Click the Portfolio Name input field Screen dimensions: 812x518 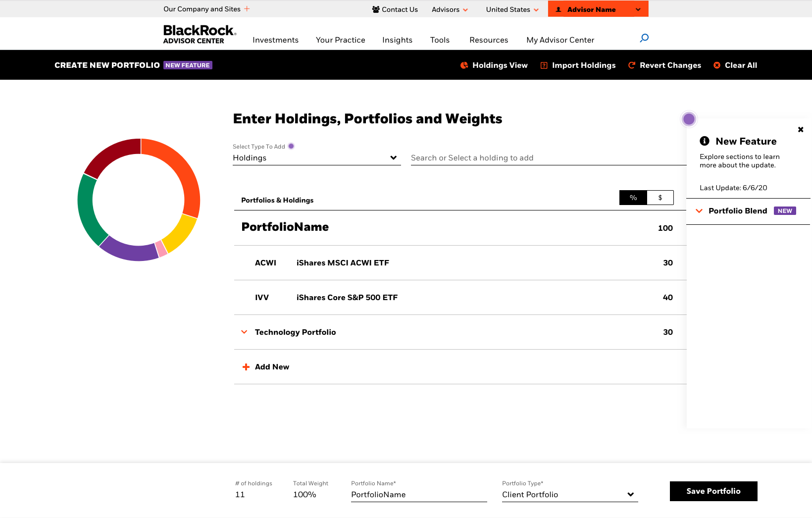click(x=419, y=495)
